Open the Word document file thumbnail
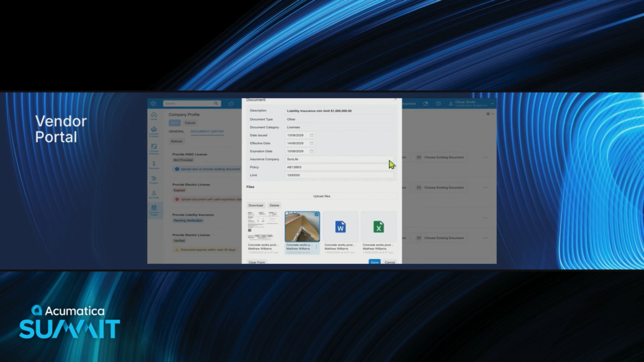The height and width of the screenshot is (362, 644). [340, 227]
